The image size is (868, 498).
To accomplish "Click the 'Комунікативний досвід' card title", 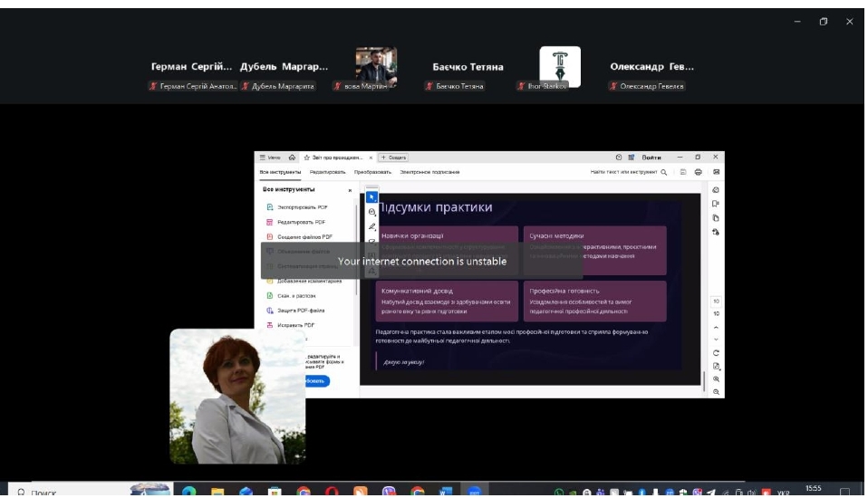I will click(417, 291).
